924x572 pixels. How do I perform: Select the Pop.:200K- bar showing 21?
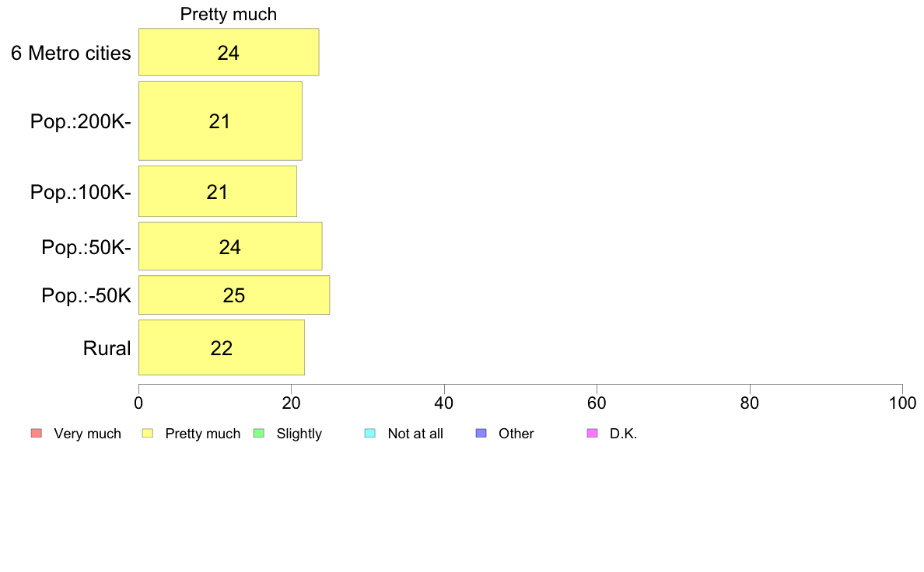[220, 120]
